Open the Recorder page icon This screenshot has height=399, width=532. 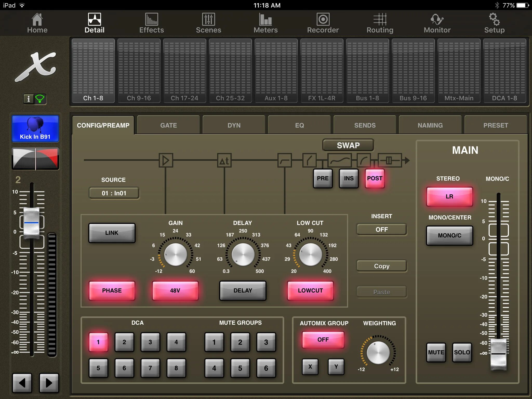pyautogui.click(x=323, y=20)
